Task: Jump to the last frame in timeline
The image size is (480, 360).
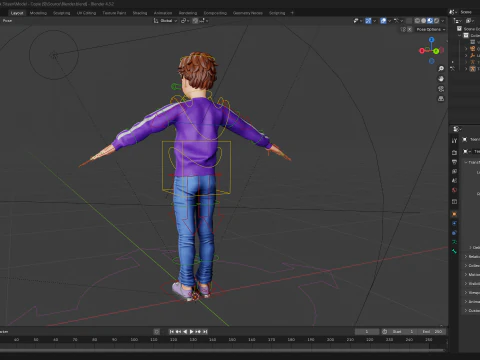Action: point(205,331)
